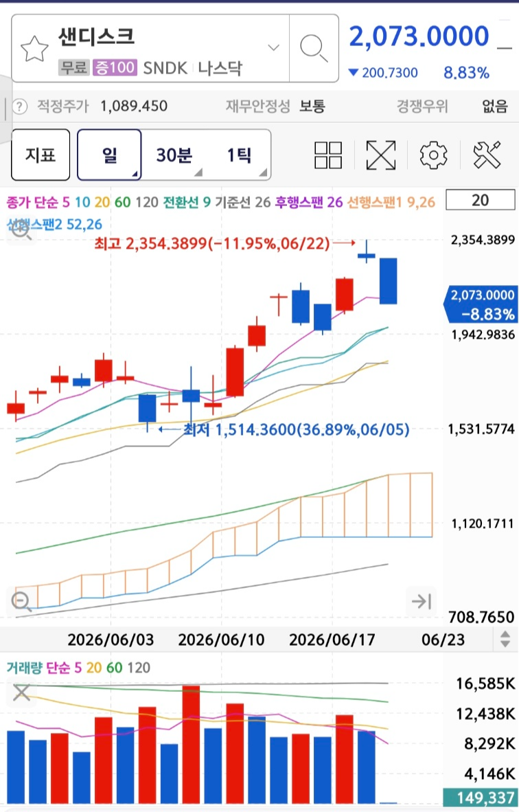This screenshot has width=519, height=812.
Task: Switch to the 1틱 chart tab
Action: (x=239, y=155)
